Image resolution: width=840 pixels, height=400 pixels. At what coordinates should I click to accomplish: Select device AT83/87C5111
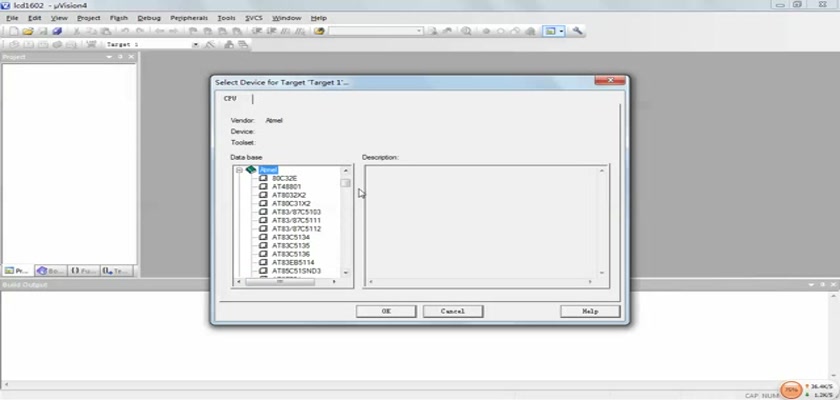(x=296, y=221)
